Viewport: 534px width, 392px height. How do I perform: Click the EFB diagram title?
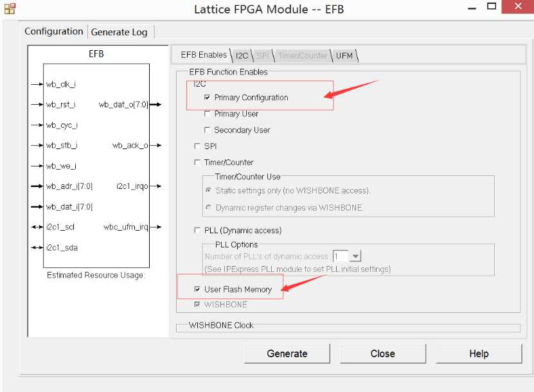pyautogui.click(x=96, y=54)
